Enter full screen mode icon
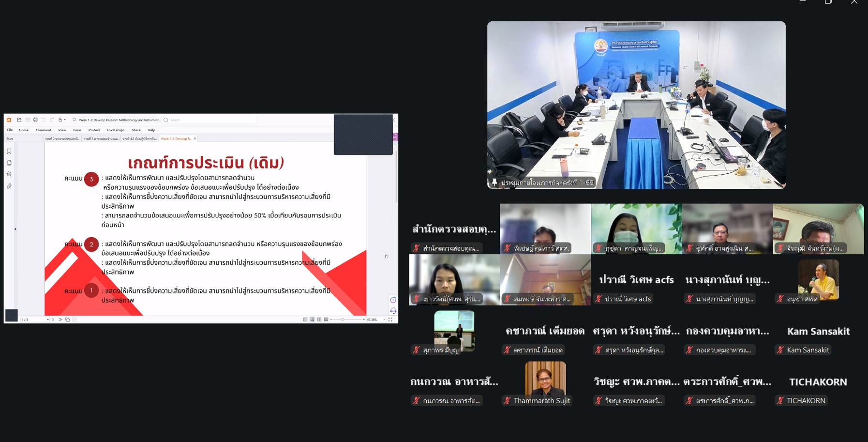 390,320
